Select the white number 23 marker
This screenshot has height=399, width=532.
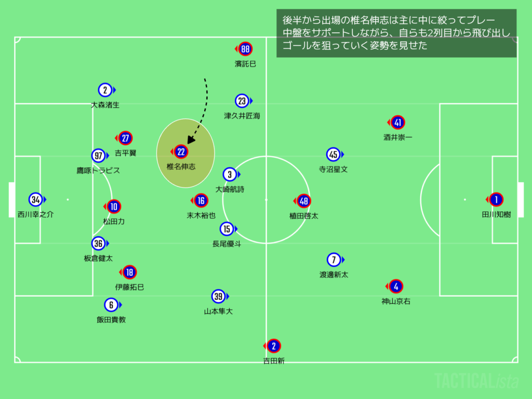click(x=242, y=101)
